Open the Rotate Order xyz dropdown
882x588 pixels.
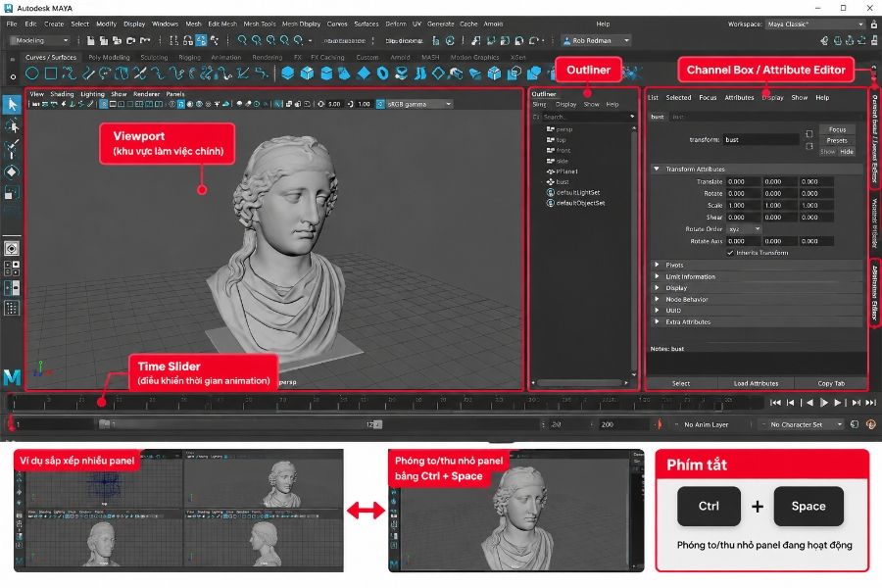pos(744,229)
